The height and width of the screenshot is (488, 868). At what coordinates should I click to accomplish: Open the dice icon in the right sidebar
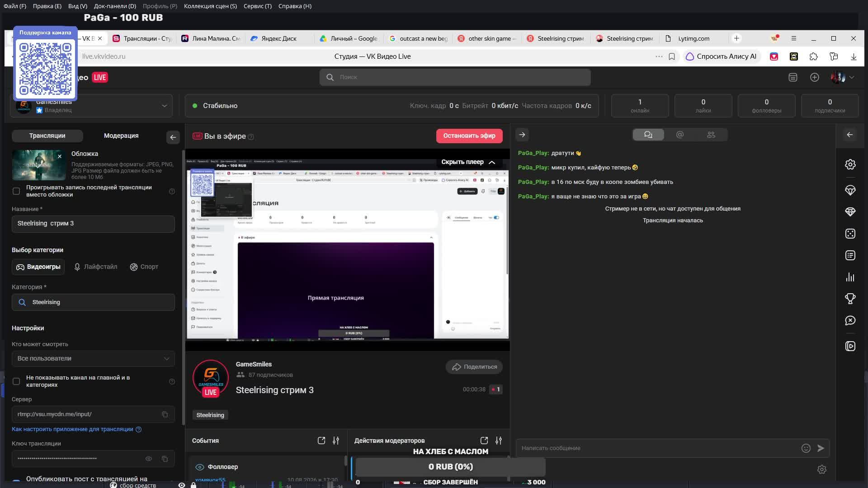[850, 234]
